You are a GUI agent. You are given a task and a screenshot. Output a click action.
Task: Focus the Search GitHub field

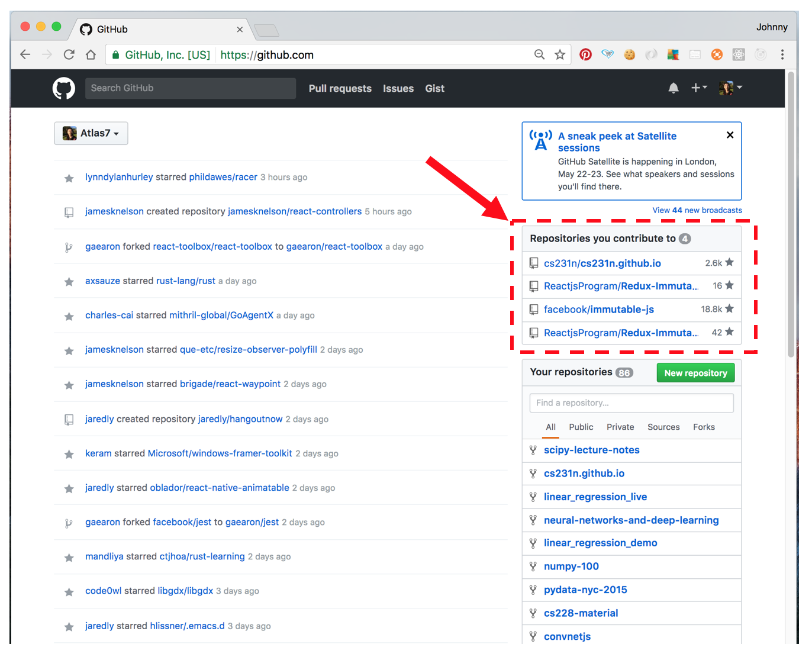(191, 88)
